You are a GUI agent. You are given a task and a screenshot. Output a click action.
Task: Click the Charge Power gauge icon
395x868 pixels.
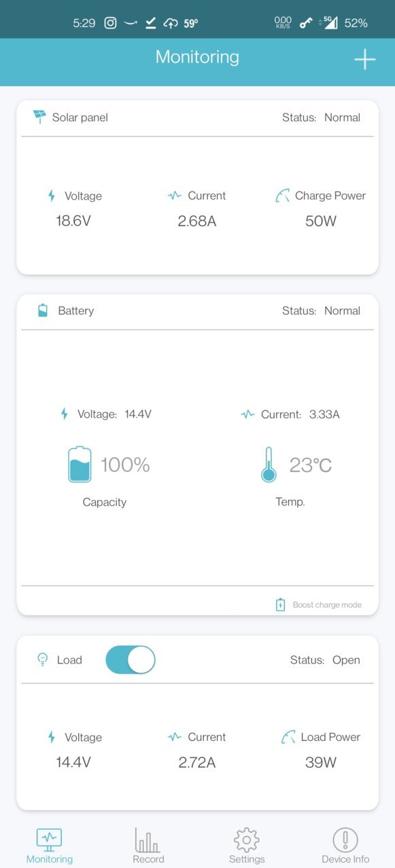282,196
